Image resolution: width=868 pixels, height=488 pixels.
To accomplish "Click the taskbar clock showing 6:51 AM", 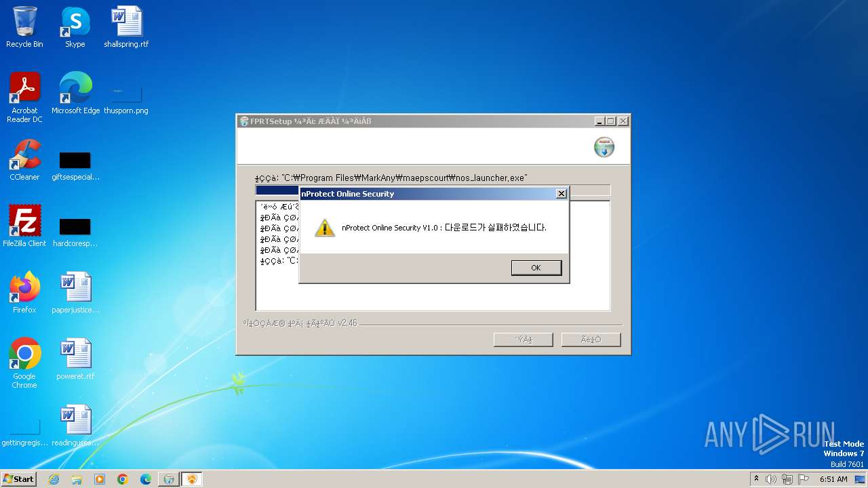I will tap(833, 479).
